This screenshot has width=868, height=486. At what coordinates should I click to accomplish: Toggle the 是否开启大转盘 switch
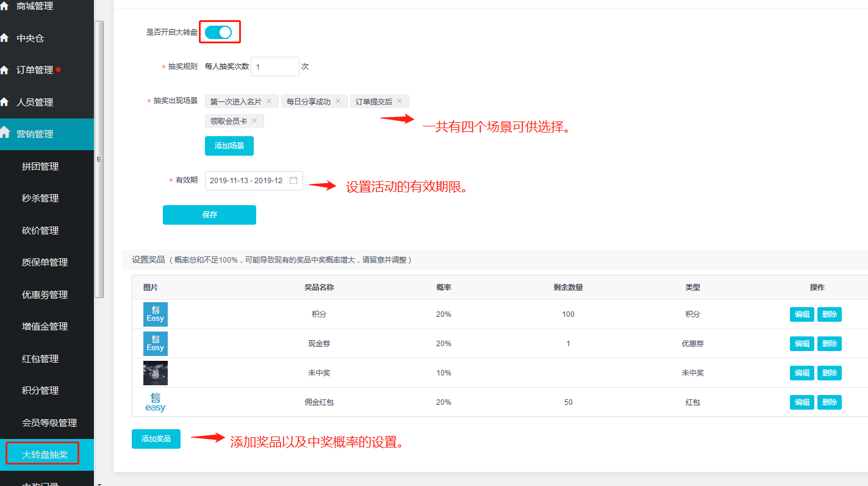[218, 32]
